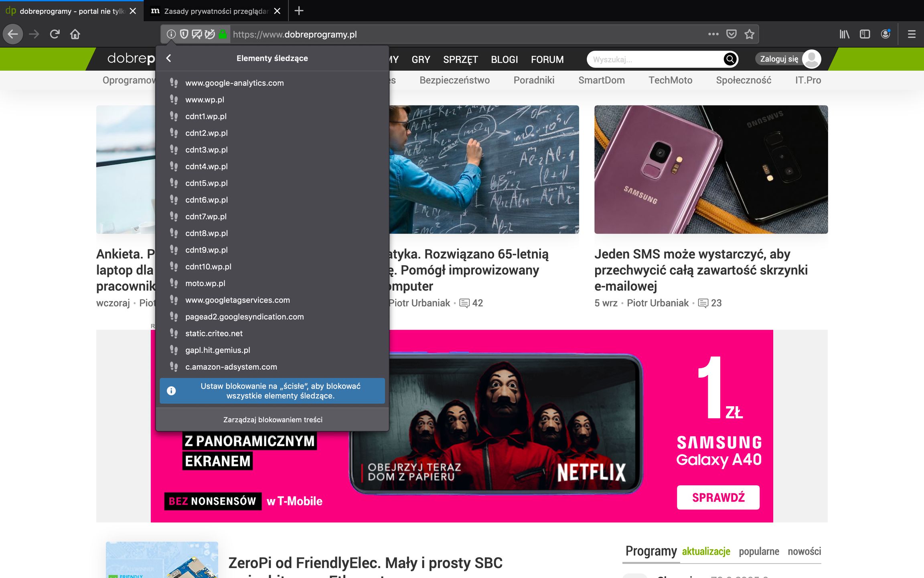This screenshot has width=924, height=578.
Task: Open the hamburger application menu
Action: [x=912, y=35]
